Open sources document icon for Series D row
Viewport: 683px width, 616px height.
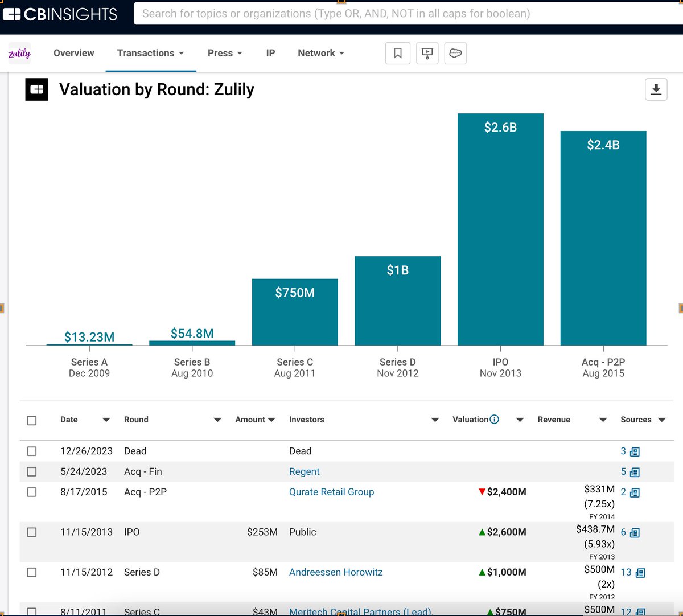point(640,573)
